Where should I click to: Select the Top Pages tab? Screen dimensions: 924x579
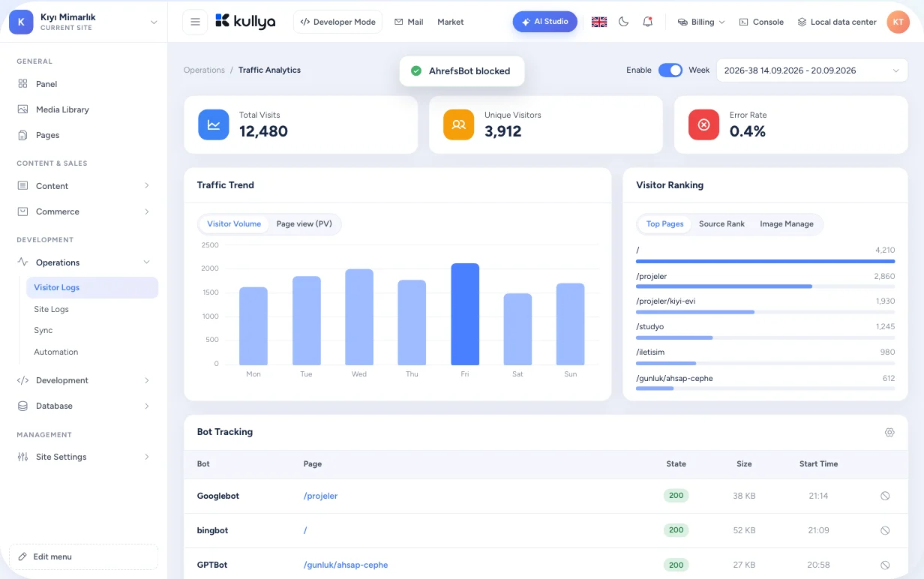pos(664,223)
